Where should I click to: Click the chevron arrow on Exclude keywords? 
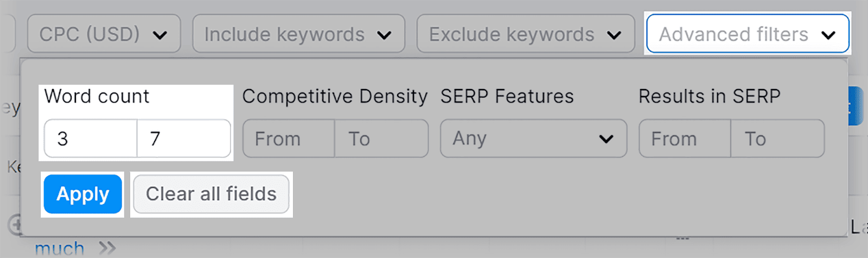click(614, 36)
